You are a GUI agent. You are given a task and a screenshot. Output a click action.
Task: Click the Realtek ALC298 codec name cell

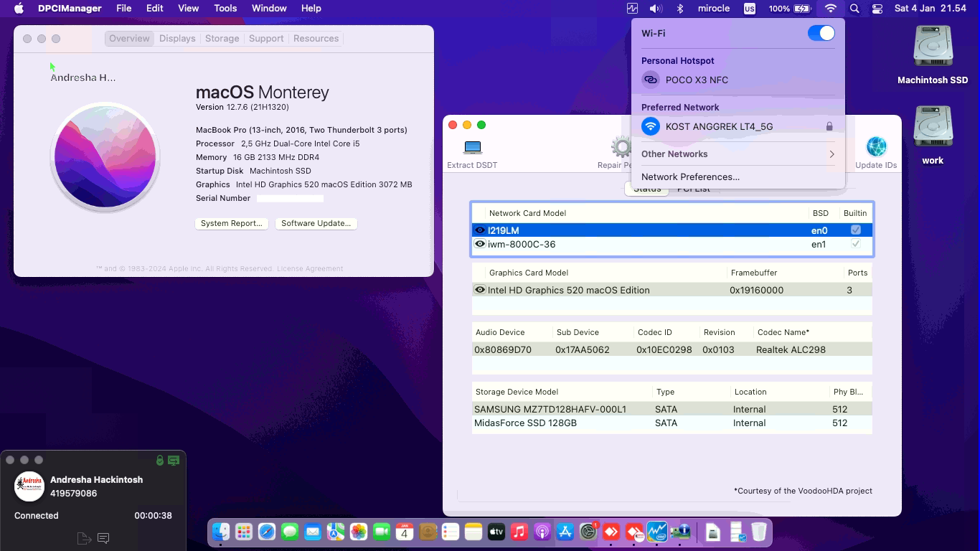click(791, 349)
